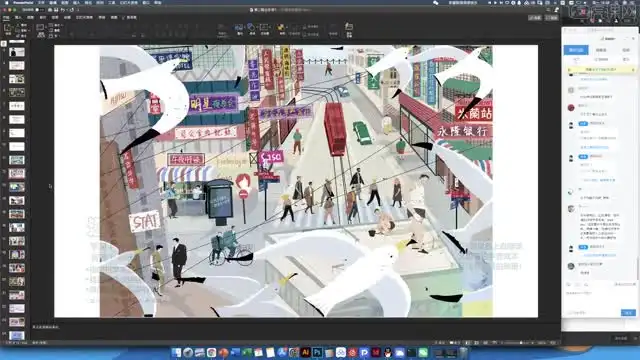Click the Paste icon in the ribbon
The height and width of the screenshot is (360, 640).
pos(8,29)
